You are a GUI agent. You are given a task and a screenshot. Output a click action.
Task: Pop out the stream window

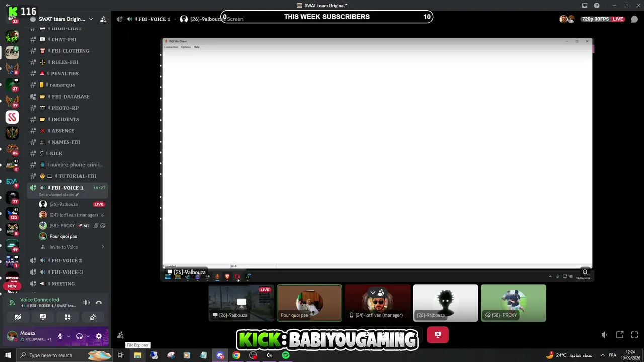[620, 335]
